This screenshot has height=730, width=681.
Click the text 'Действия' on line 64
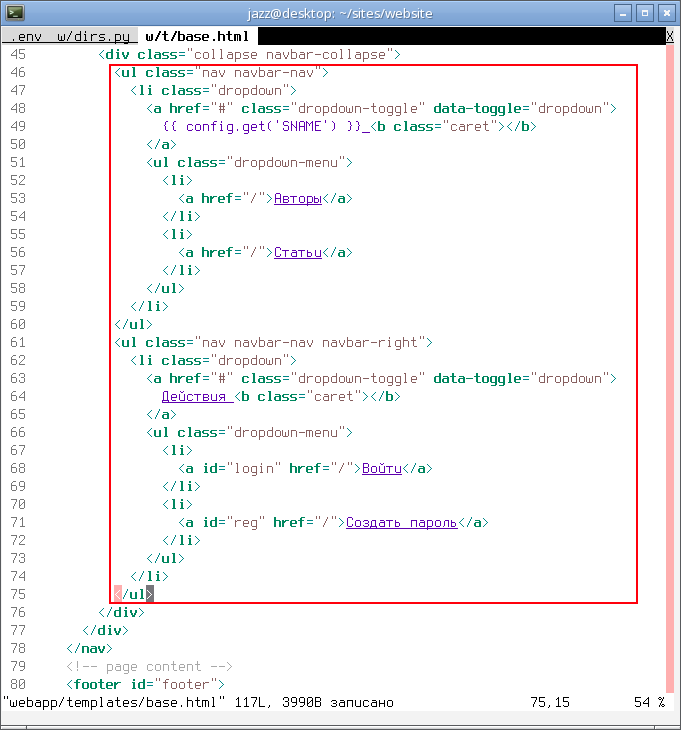tap(194, 397)
